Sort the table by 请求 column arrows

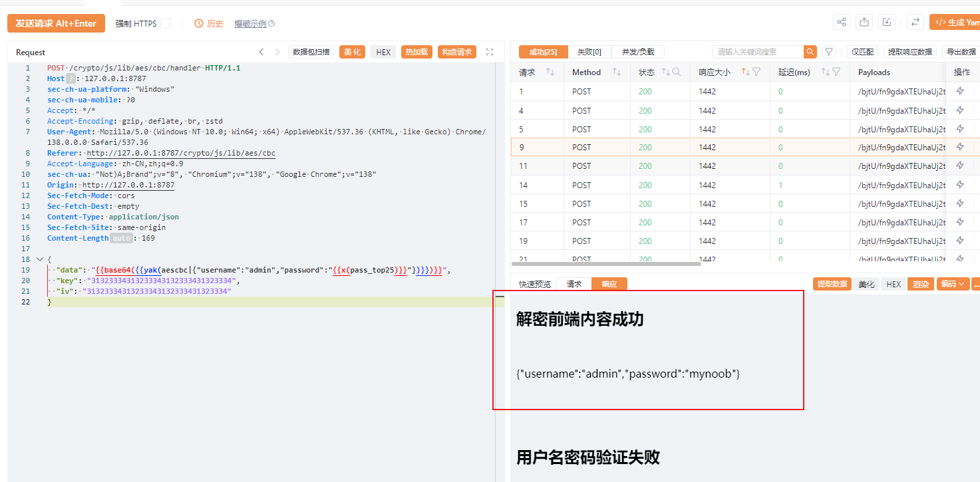(x=551, y=72)
